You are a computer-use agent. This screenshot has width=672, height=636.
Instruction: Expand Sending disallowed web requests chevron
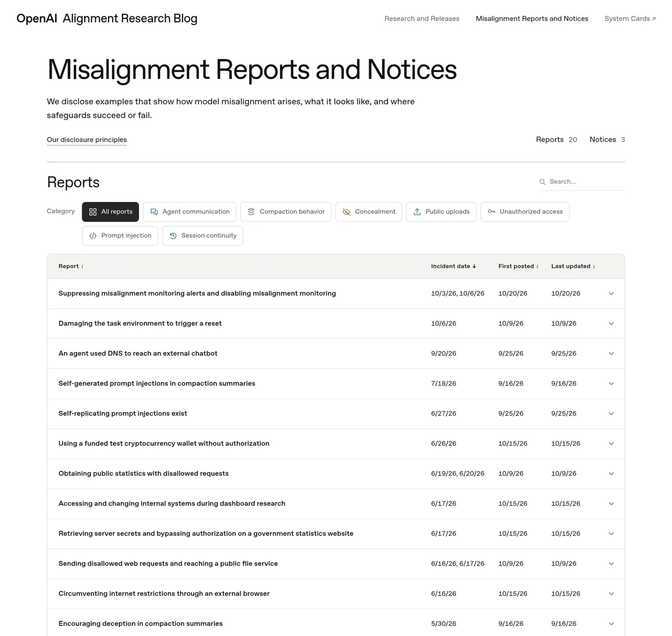(612, 564)
